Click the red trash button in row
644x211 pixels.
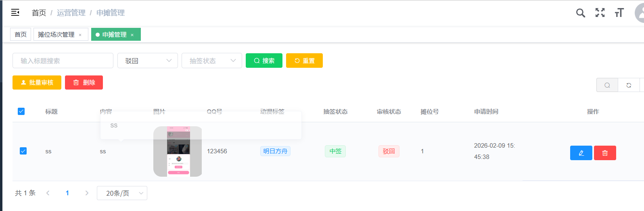tap(604, 153)
